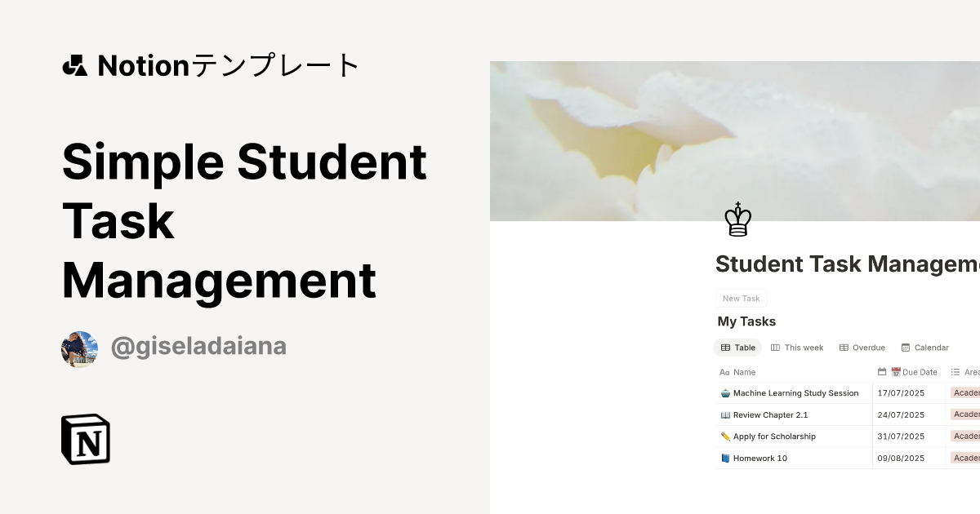The width and height of the screenshot is (980, 514).
Task: Click the New Task button
Action: 741,298
